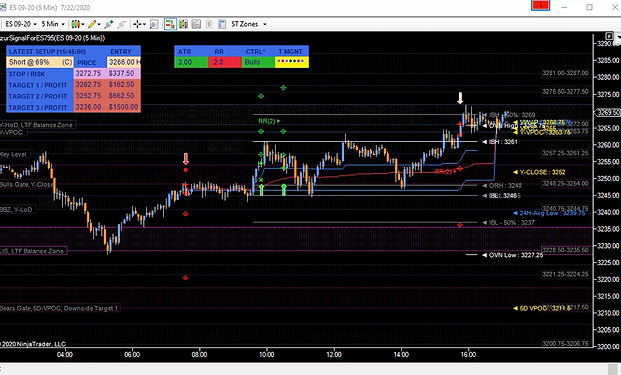Open the chart style candlestick icon
This screenshot has height=375, width=621.
click(x=75, y=24)
